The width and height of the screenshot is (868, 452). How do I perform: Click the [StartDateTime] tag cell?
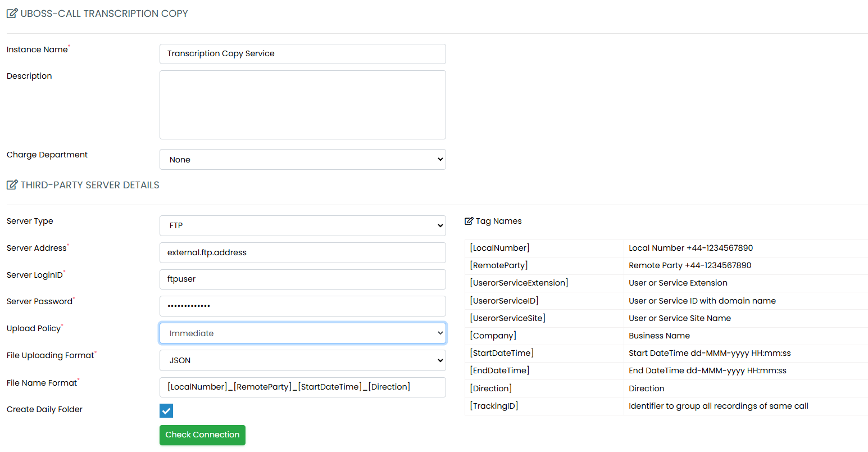[544, 353]
